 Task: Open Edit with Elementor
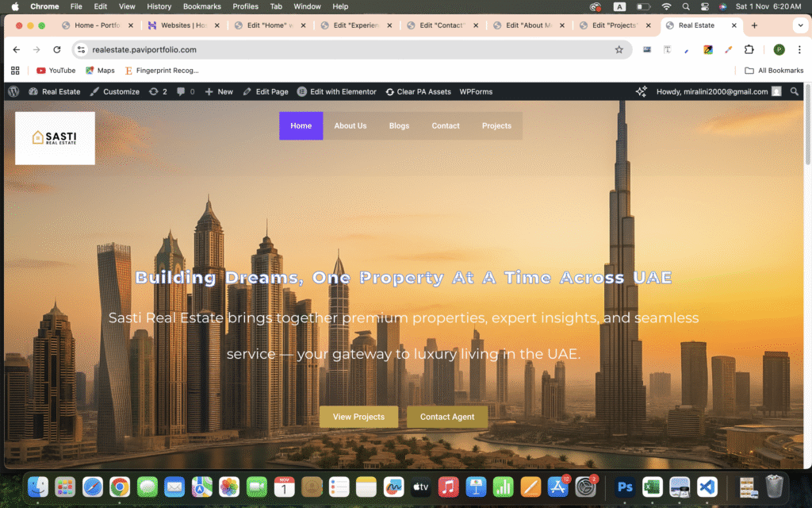click(x=337, y=91)
